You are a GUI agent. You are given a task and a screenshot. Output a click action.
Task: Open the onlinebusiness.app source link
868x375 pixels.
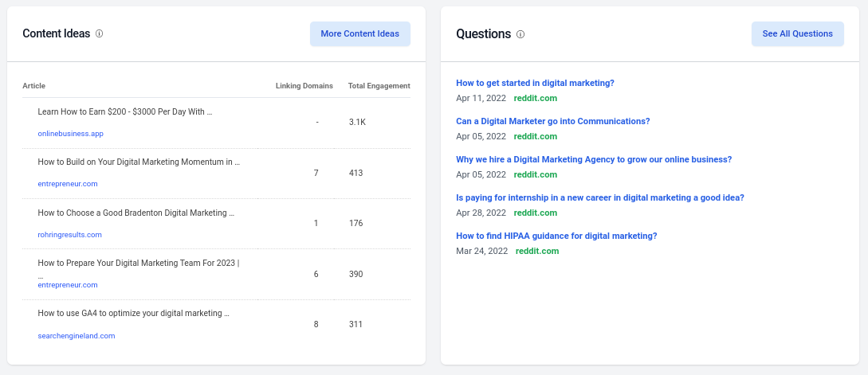point(70,134)
